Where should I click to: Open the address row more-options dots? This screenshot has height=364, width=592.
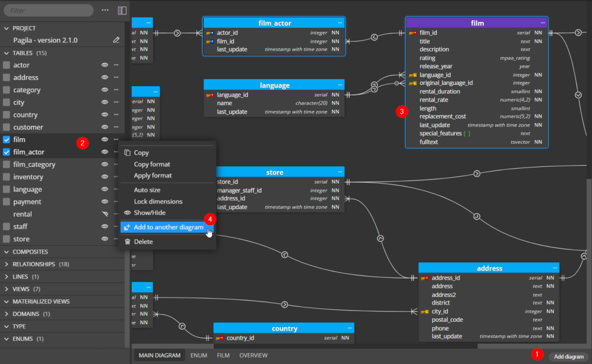116,77
